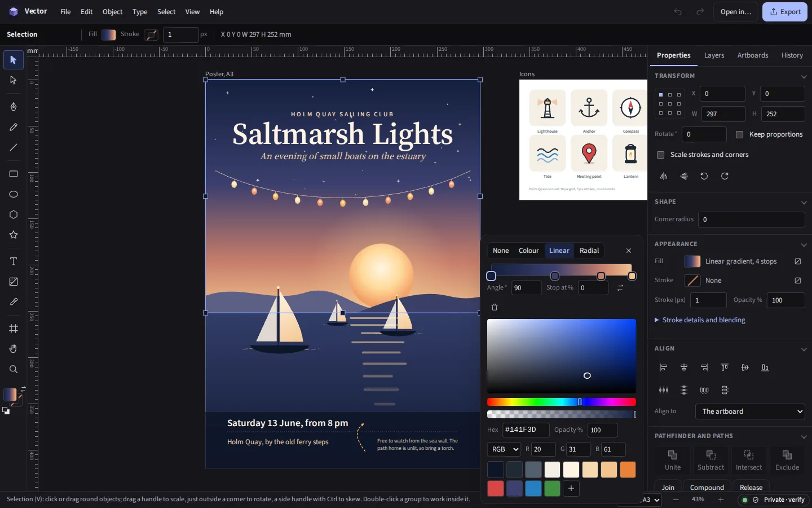Switch to the Artboards tab
This screenshot has width=812, height=508.
(753, 55)
